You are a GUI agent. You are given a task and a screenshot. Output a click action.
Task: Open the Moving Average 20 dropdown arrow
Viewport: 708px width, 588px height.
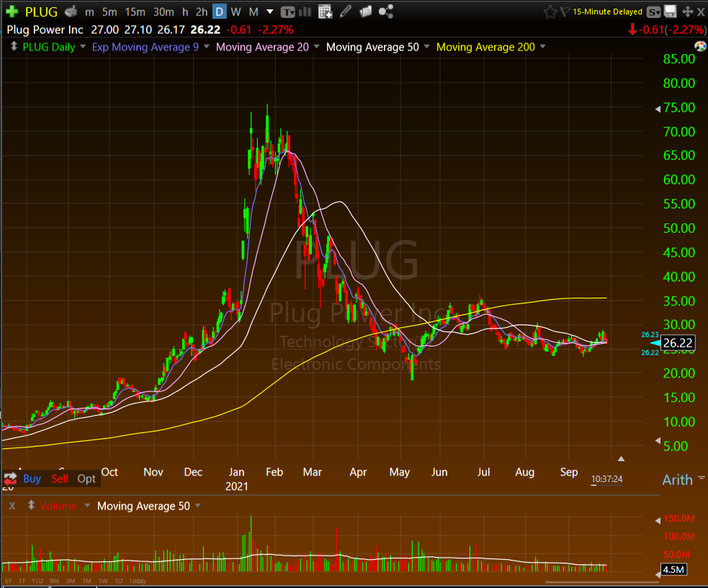(316, 47)
